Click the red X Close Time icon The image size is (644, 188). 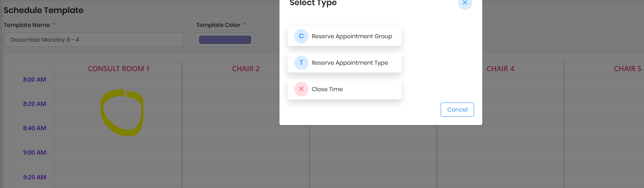(x=301, y=89)
